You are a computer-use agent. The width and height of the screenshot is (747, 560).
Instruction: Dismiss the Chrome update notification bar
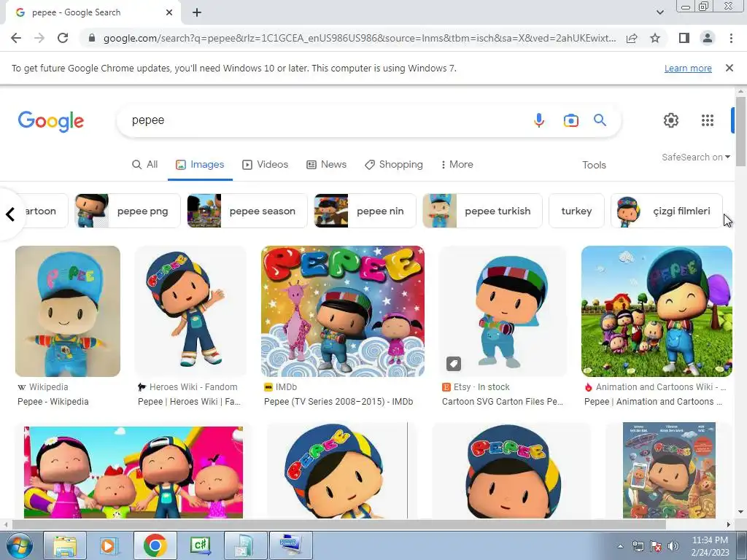click(x=729, y=68)
